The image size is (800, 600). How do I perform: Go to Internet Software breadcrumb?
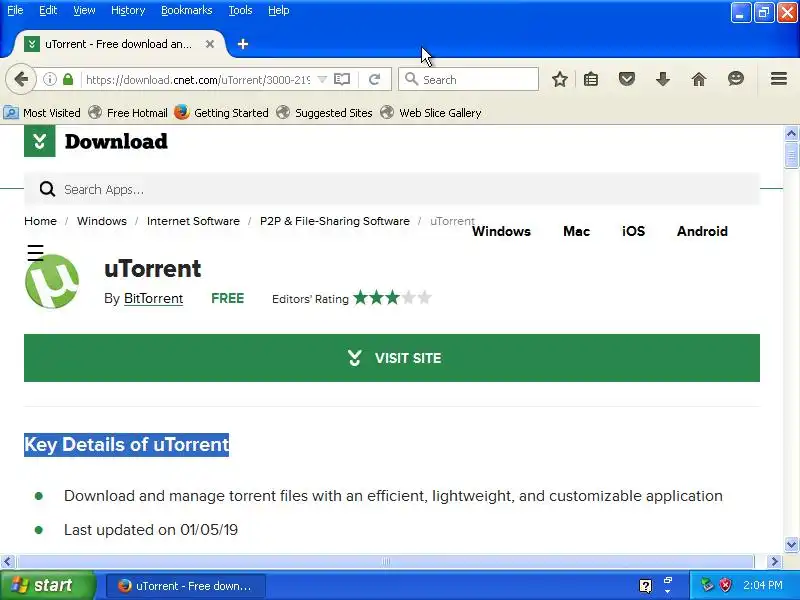point(193,221)
